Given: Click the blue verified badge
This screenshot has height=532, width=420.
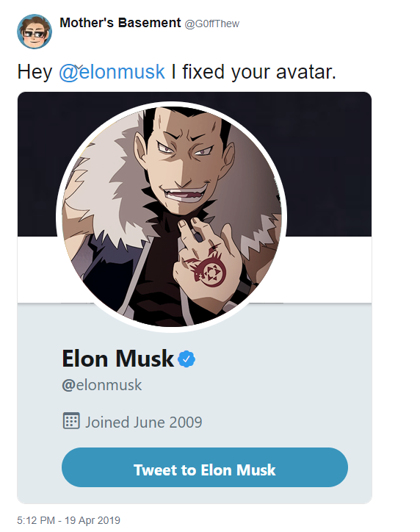Looking at the screenshot, I should (187, 359).
